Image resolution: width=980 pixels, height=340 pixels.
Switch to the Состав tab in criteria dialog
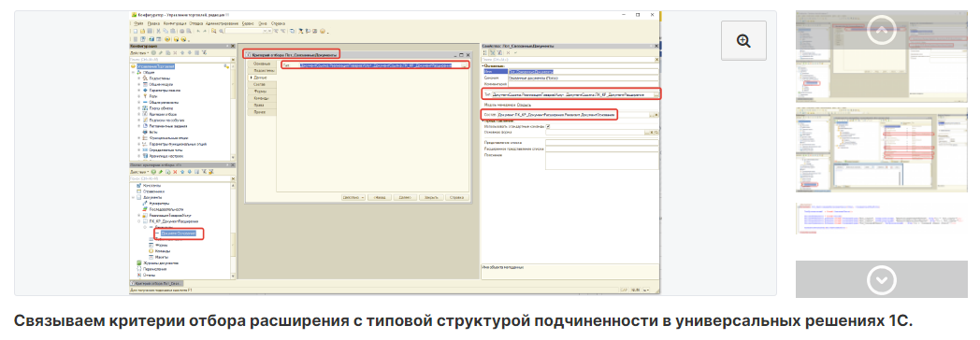tap(261, 84)
